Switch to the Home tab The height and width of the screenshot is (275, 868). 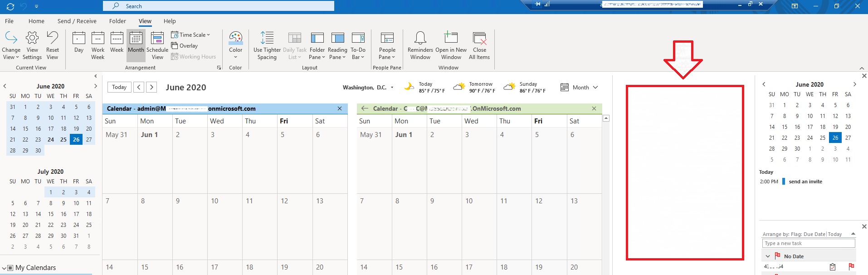click(36, 21)
